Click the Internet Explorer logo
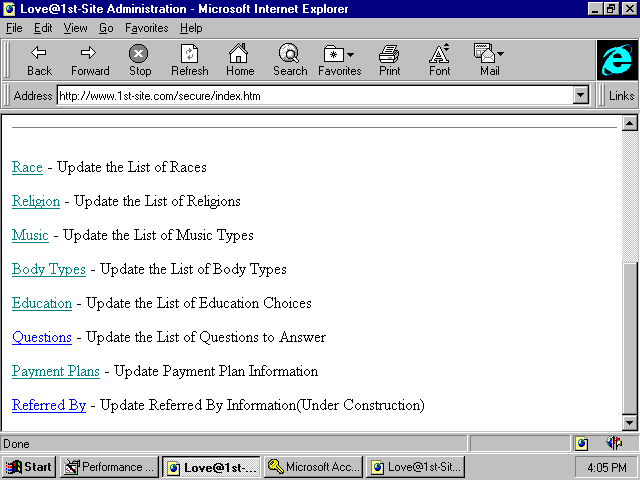 point(617,60)
